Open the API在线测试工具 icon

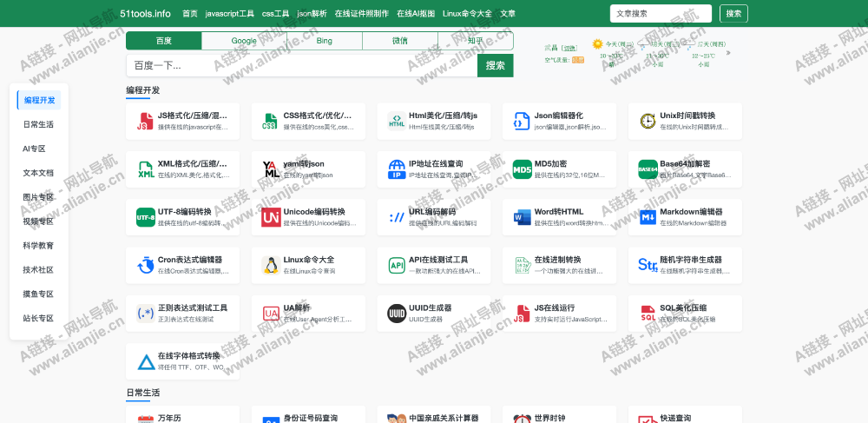(397, 266)
